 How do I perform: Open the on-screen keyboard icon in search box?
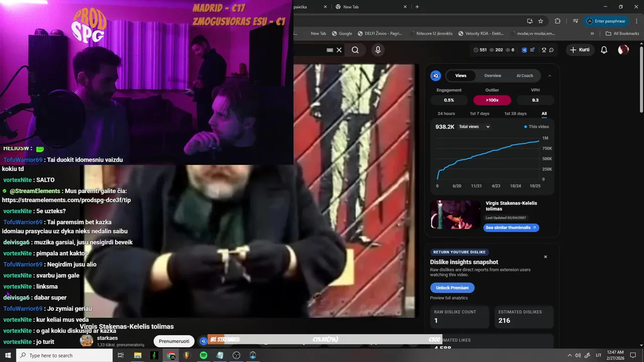pyautogui.click(x=330, y=50)
